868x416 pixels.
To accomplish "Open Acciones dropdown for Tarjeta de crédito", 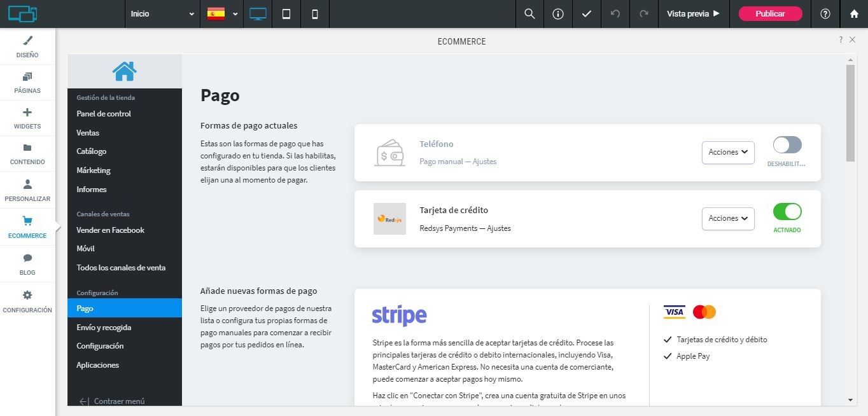I will tap(727, 219).
